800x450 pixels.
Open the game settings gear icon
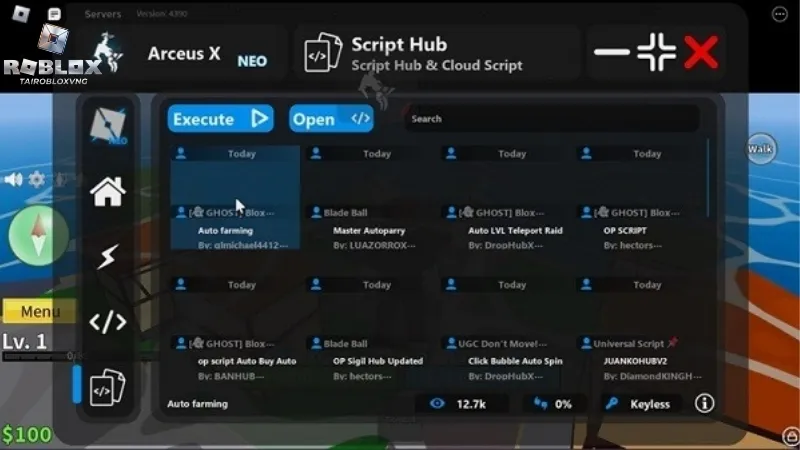click(x=36, y=180)
